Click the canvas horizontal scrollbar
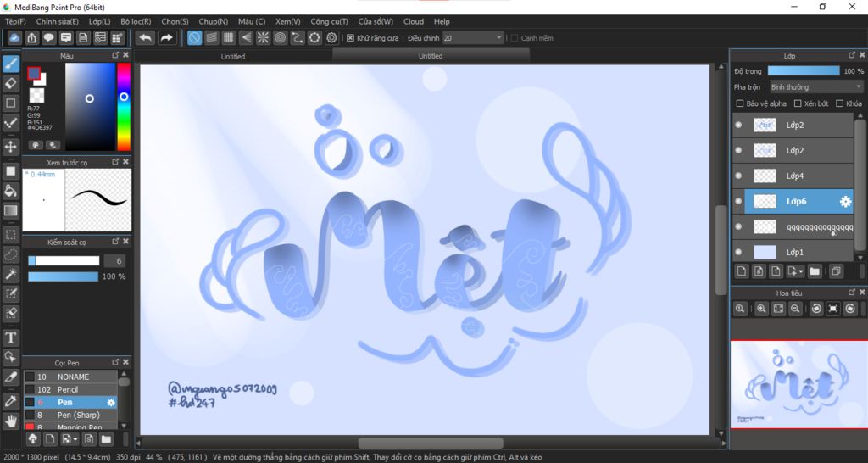The height and width of the screenshot is (463, 868). 430,443
